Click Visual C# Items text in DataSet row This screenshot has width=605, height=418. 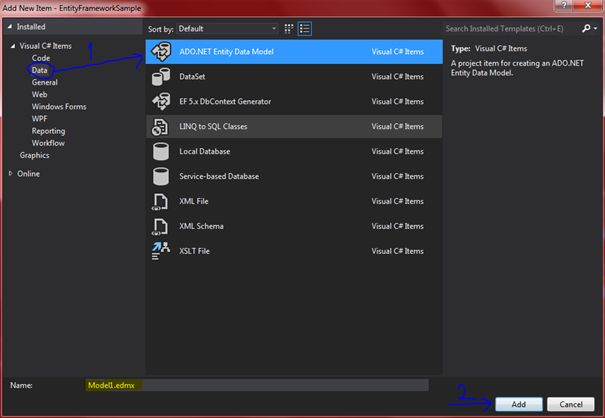click(397, 76)
